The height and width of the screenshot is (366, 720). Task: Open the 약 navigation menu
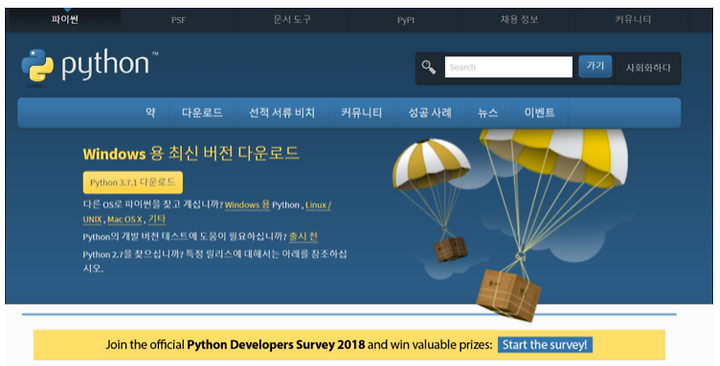[150, 113]
